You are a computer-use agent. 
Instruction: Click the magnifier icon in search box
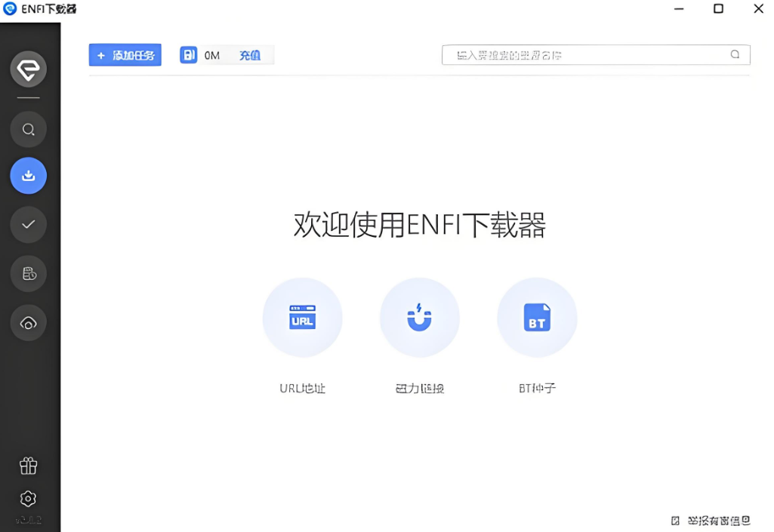(x=735, y=54)
